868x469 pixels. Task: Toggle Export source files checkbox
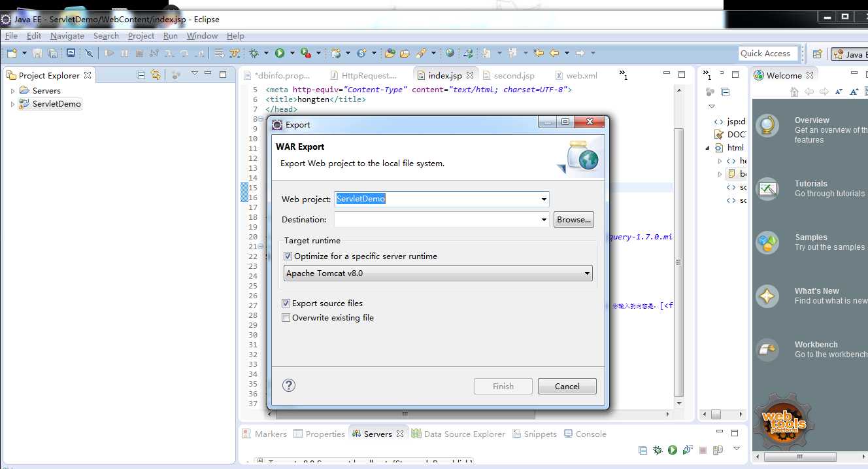pyautogui.click(x=286, y=304)
